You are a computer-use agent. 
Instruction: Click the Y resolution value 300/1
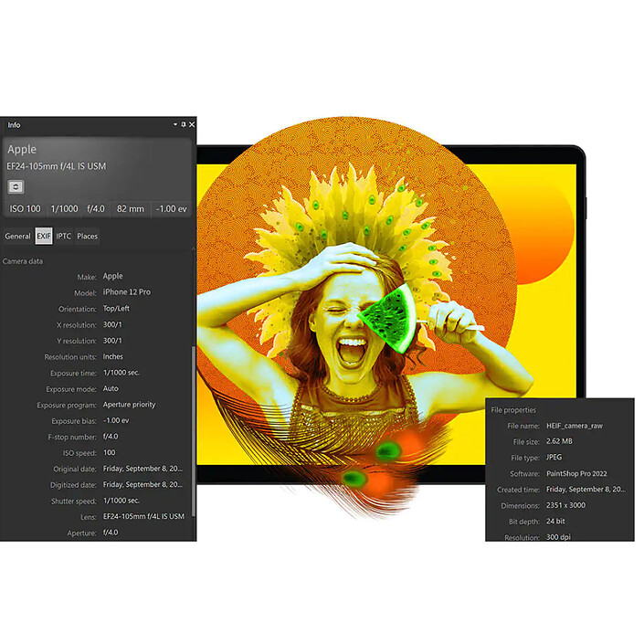click(x=112, y=341)
